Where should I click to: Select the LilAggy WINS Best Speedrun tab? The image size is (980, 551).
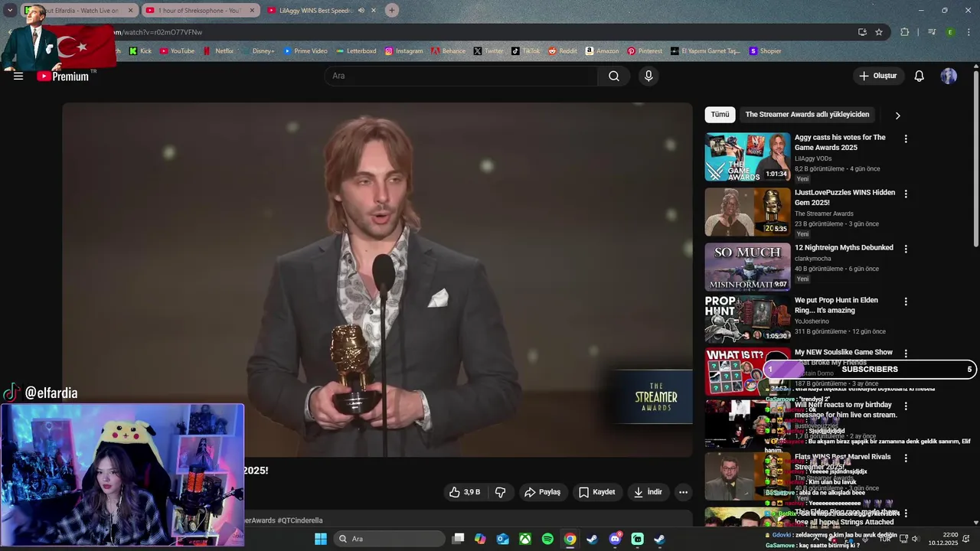[314, 11]
